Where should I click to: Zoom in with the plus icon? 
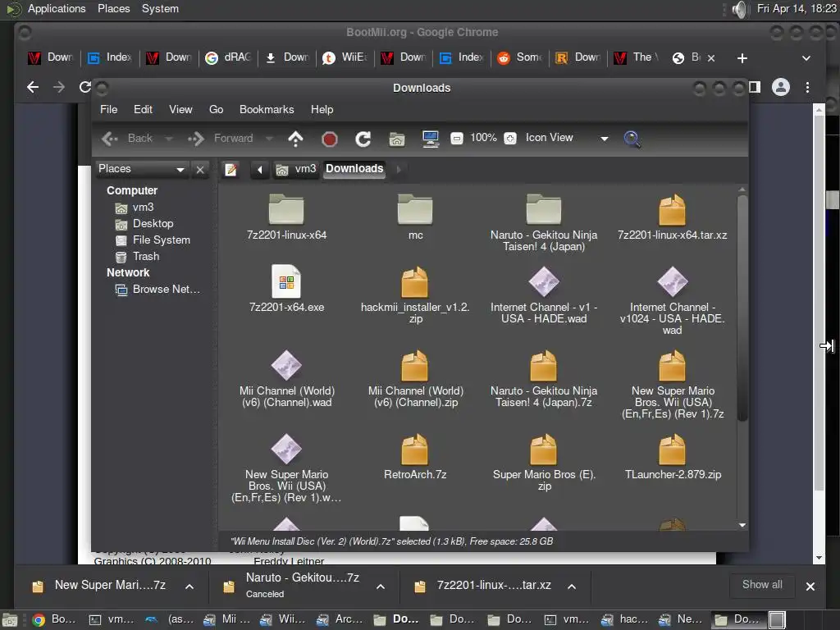(509, 139)
